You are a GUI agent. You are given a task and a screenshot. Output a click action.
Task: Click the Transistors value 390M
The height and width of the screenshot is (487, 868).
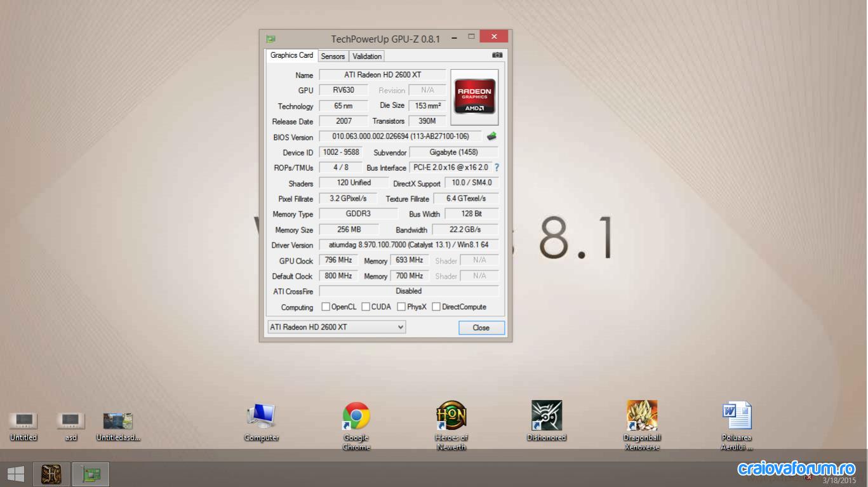coord(427,121)
